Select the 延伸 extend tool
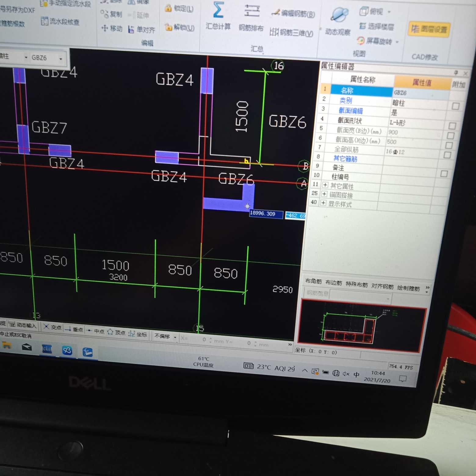The width and height of the screenshot is (476, 476). pos(139,15)
